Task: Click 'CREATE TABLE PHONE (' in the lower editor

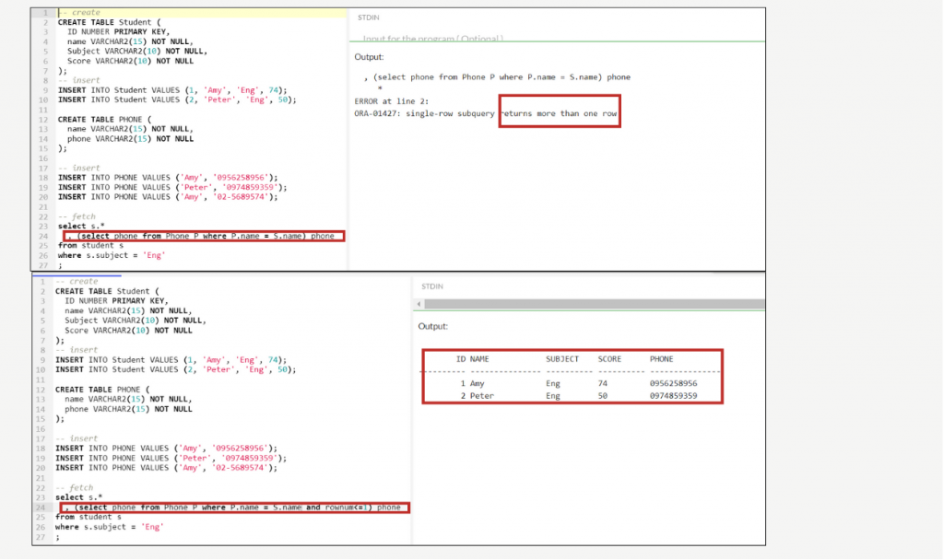Action: point(102,390)
